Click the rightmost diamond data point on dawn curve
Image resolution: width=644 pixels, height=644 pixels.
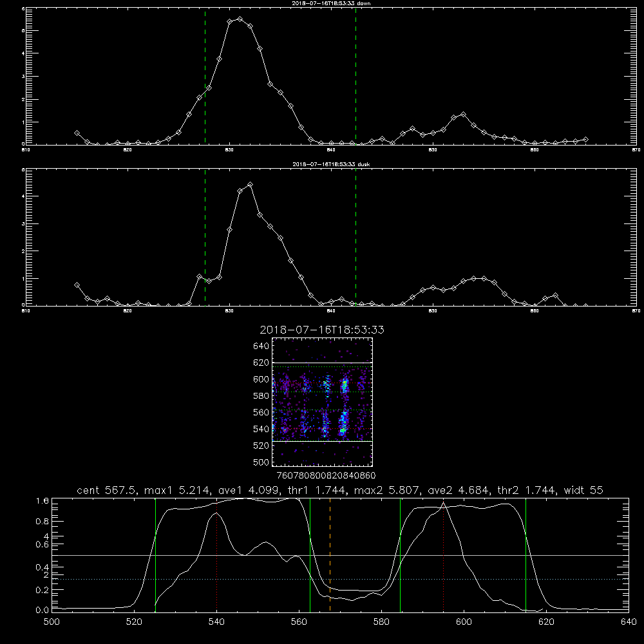(x=585, y=140)
